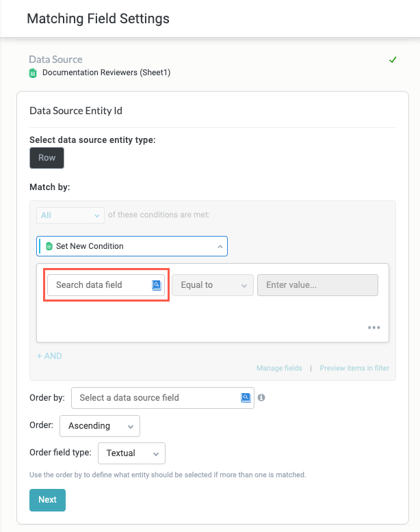Viewport: 420px width, 532px height.
Task: Click Preview items in filter
Action: coord(354,368)
